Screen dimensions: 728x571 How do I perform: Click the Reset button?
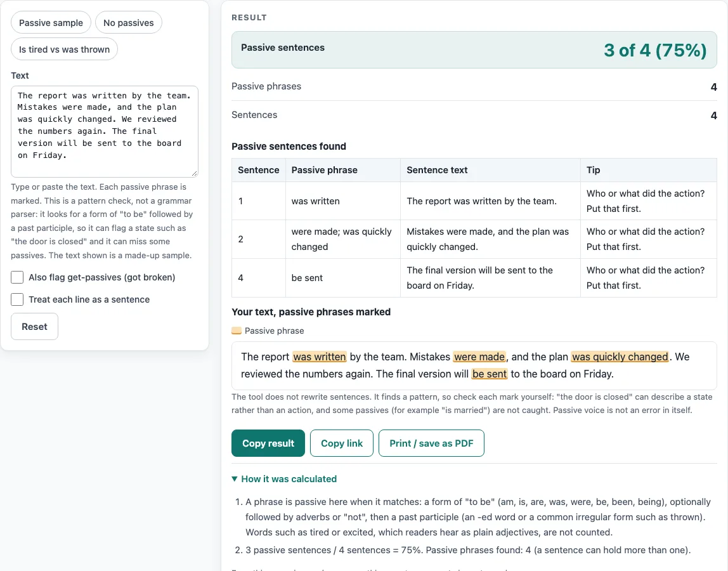click(x=34, y=327)
